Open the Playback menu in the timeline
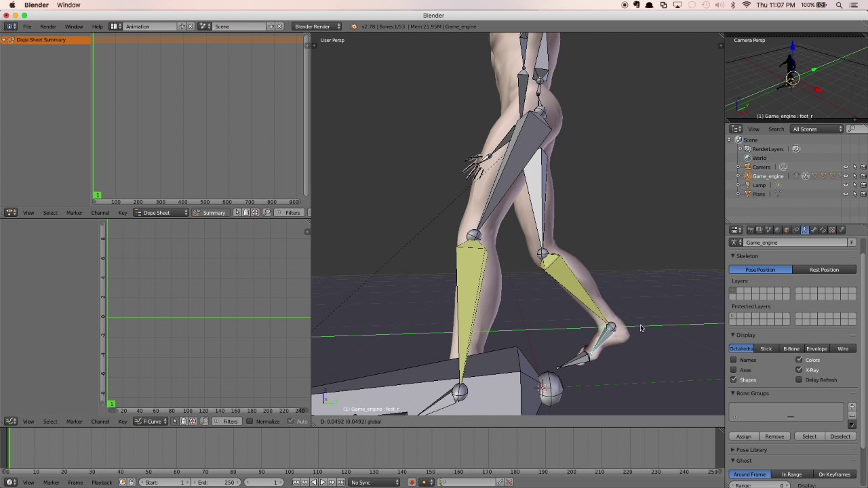The image size is (868, 488). [102, 483]
